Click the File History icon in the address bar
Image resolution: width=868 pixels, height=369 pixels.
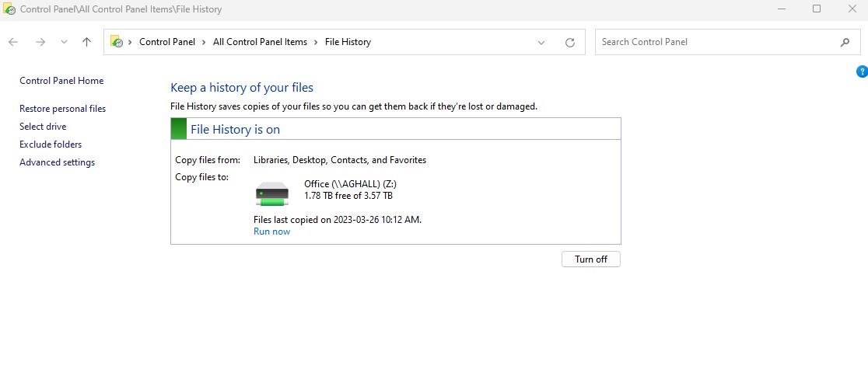pos(117,42)
